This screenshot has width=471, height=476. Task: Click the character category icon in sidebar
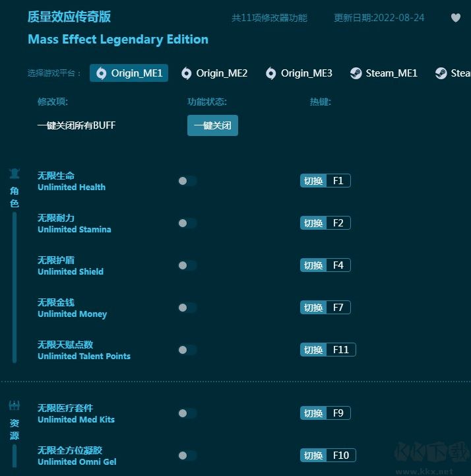pos(15,174)
